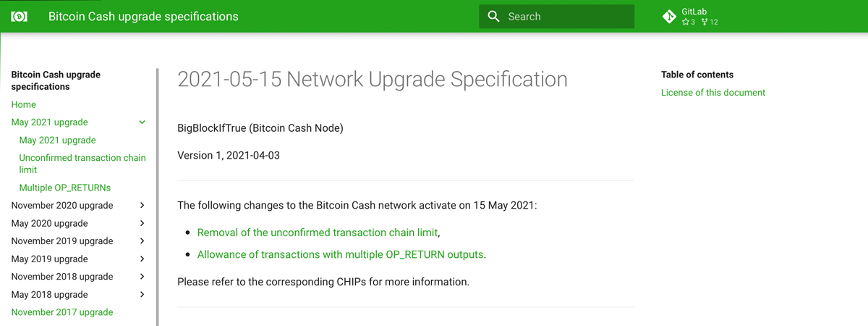Open the GitLab repository icon
Screen dimensions: 868x326
[x=669, y=17]
